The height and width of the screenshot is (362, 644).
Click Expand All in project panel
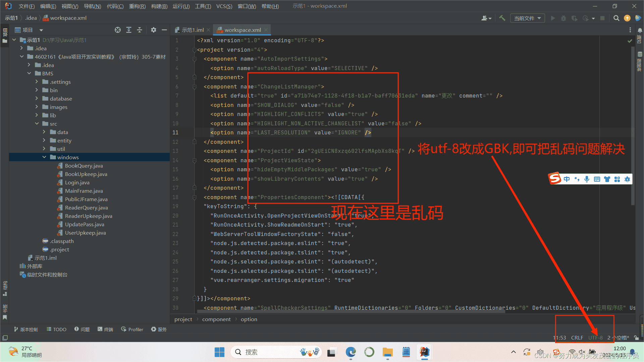[x=129, y=30]
